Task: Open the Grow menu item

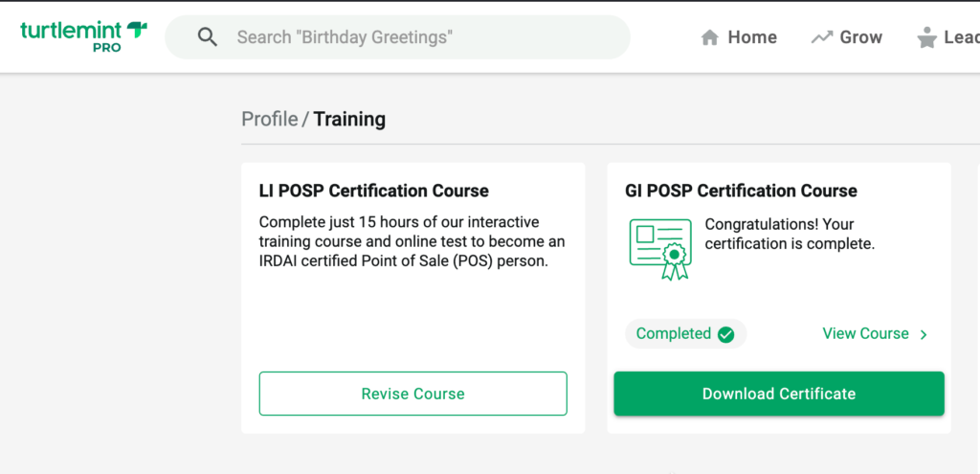Action: point(847,37)
